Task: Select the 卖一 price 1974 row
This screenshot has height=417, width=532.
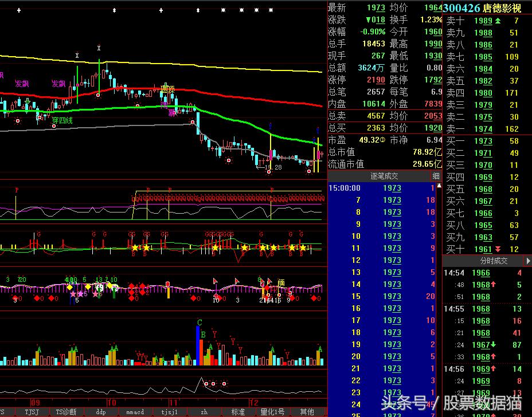Action: (x=483, y=129)
